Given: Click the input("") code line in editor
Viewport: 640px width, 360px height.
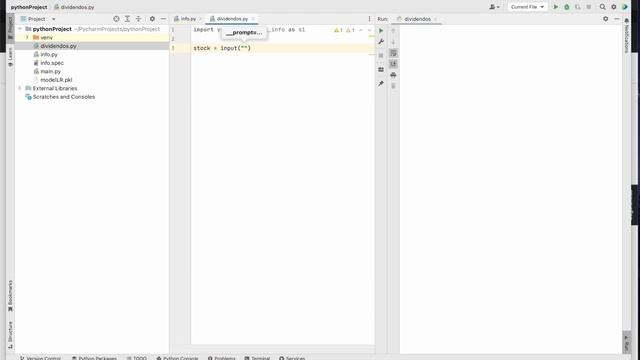Looking at the screenshot, I should (222, 48).
